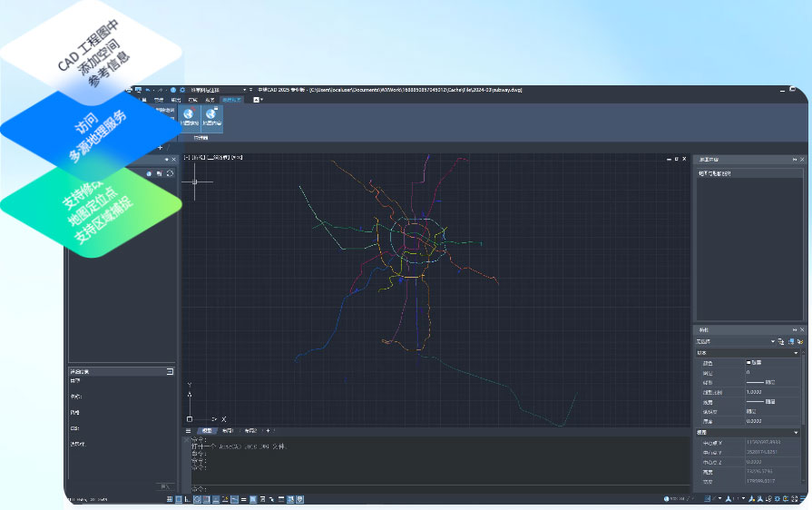The width and height of the screenshot is (812, 510).
Task: Switch to the Model tab
Action: [207, 430]
